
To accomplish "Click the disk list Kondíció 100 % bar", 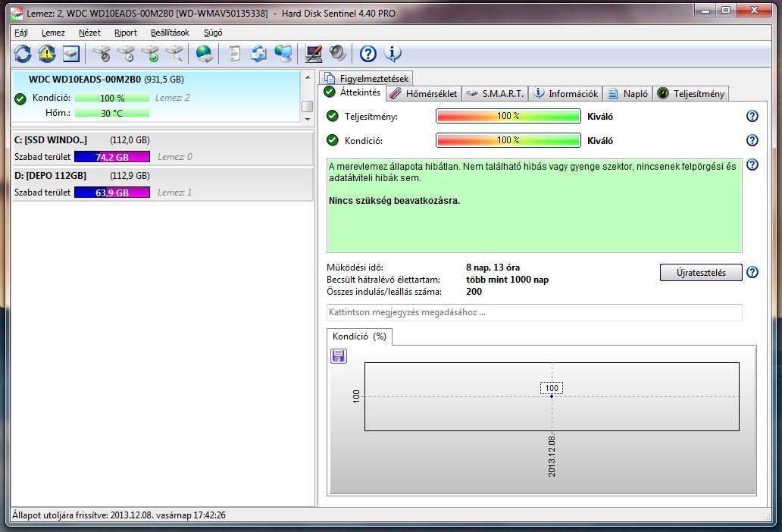I will [112, 99].
